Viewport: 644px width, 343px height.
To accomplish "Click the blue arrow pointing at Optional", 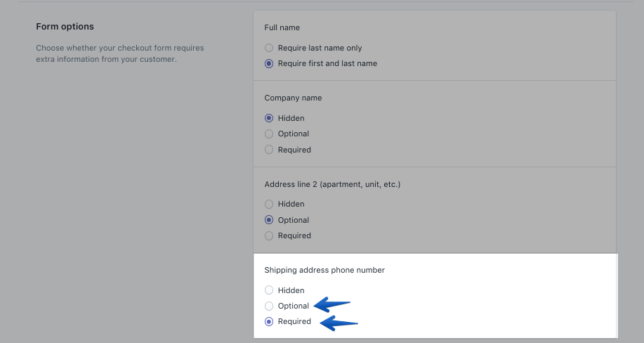I will [x=331, y=305].
